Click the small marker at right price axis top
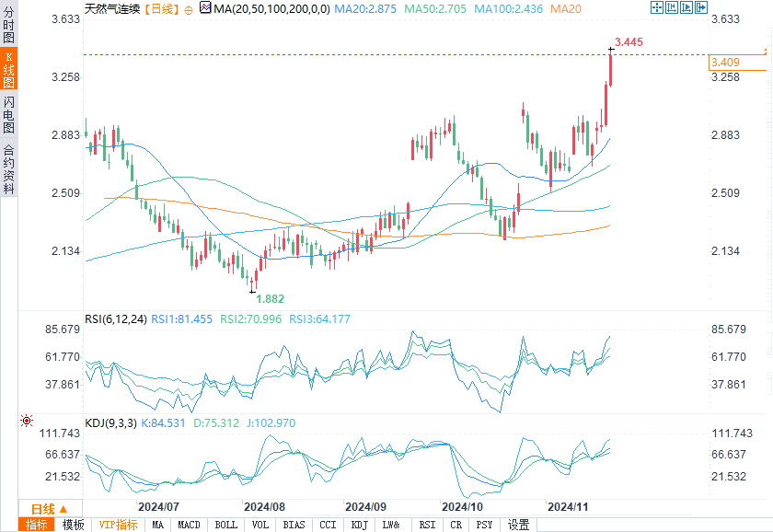The height and width of the screenshot is (532, 773). 767,50
